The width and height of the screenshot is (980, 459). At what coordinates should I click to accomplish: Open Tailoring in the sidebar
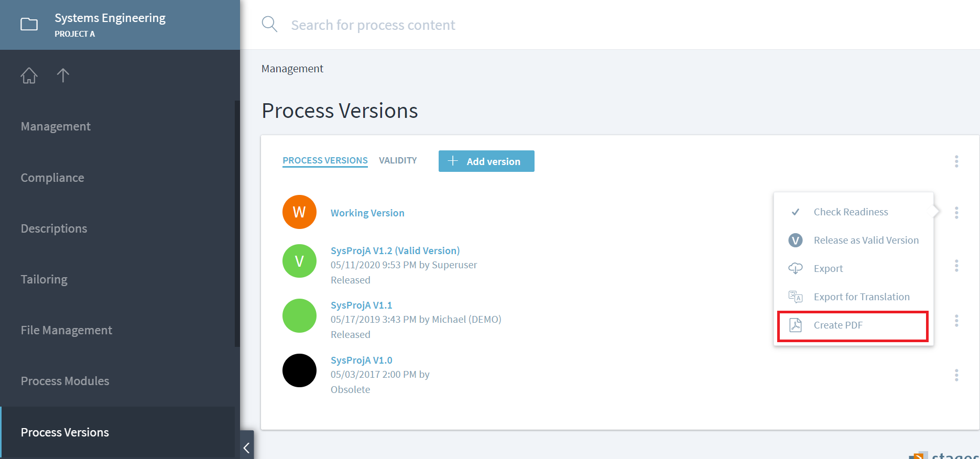coord(44,279)
